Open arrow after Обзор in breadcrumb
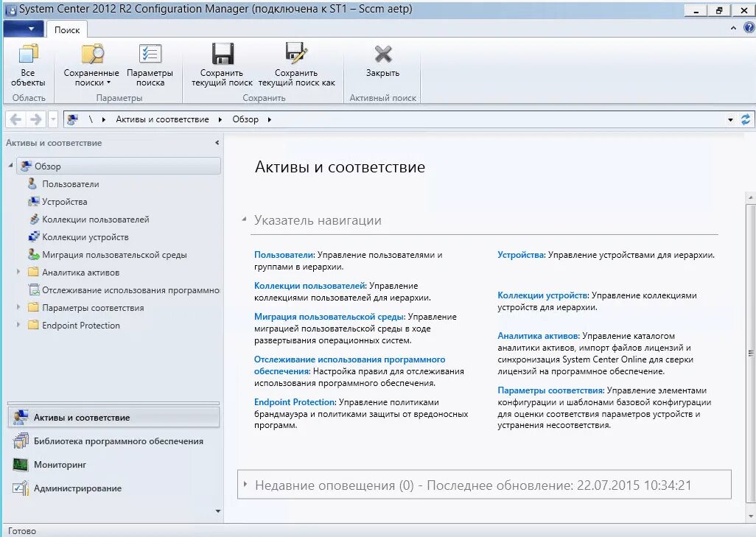Image resolution: width=756 pixels, height=537 pixels. tap(270, 119)
